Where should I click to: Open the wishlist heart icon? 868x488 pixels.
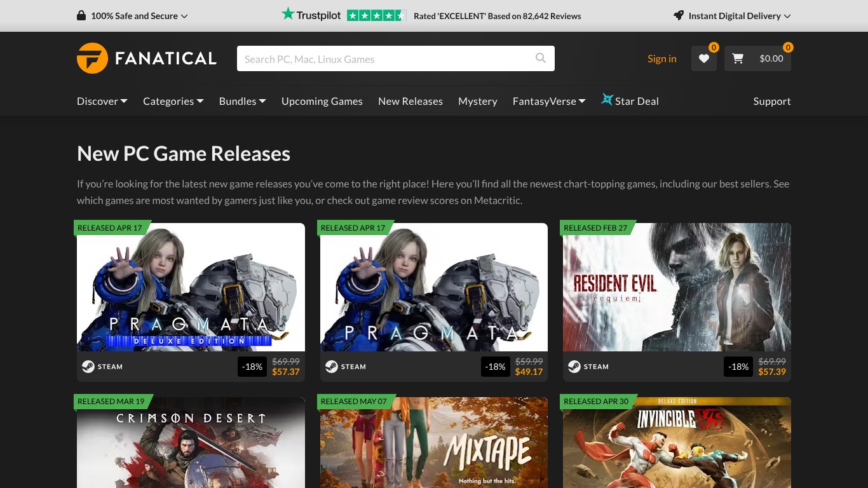click(x=704, y=58)
